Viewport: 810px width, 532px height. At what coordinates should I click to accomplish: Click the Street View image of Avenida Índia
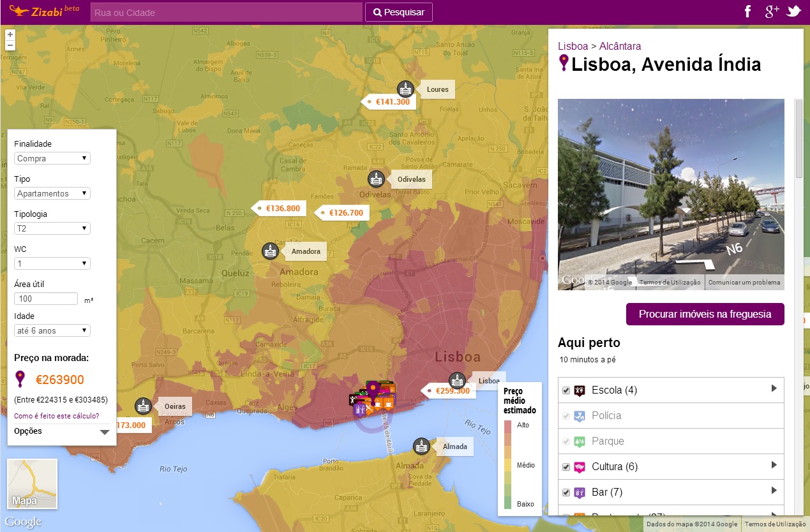click(671, 195)
